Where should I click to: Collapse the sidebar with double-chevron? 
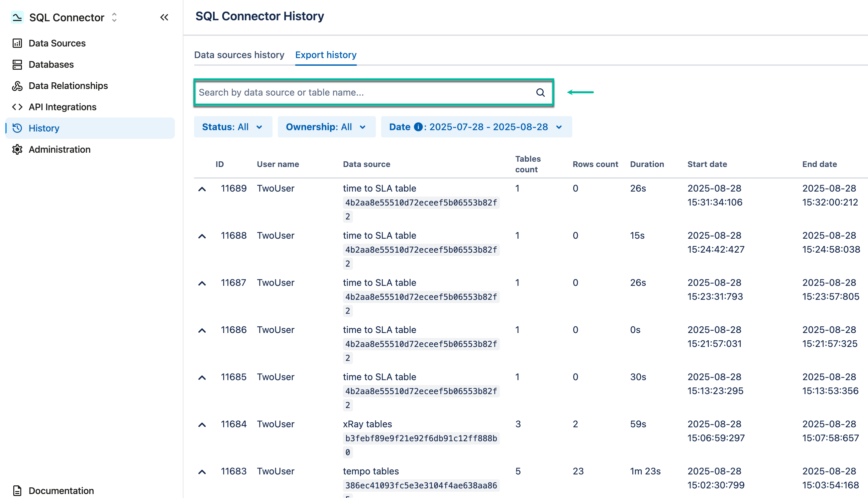(x=164, y=18)
